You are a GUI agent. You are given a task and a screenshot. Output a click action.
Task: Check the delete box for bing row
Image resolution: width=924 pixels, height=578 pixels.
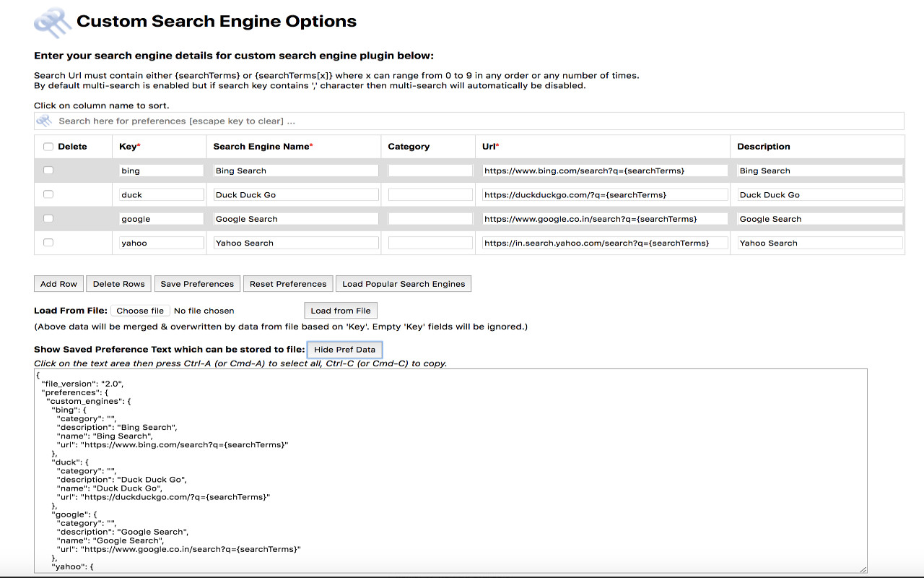(x=48, y=171)
